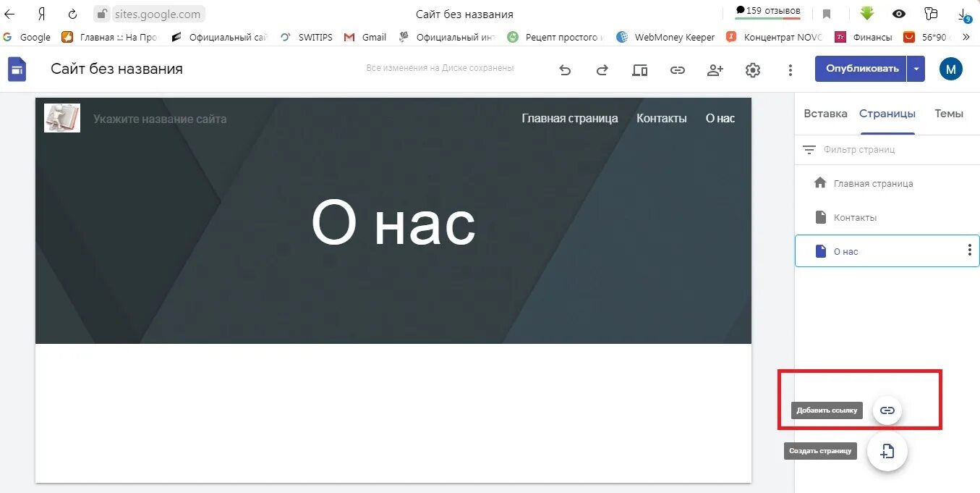Open the Gmail bookmark
This screenshot has height=493, width=980.
[365, 37]
